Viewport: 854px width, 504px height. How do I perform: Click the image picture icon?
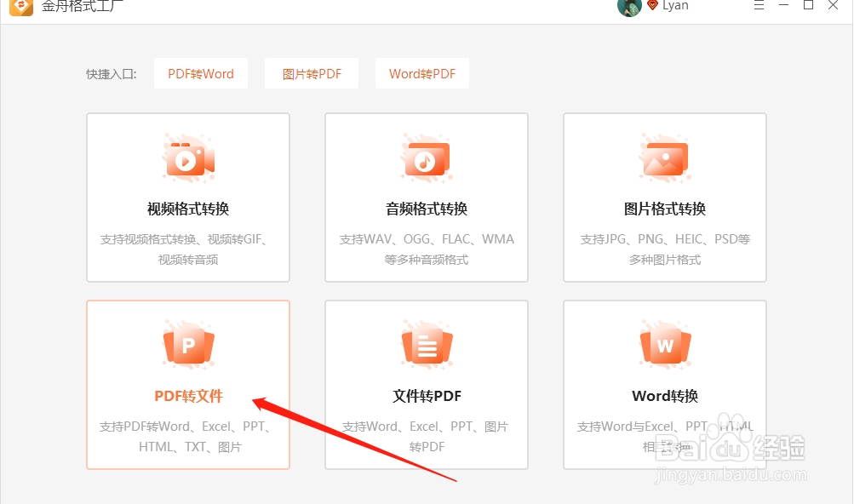[665, 158]
